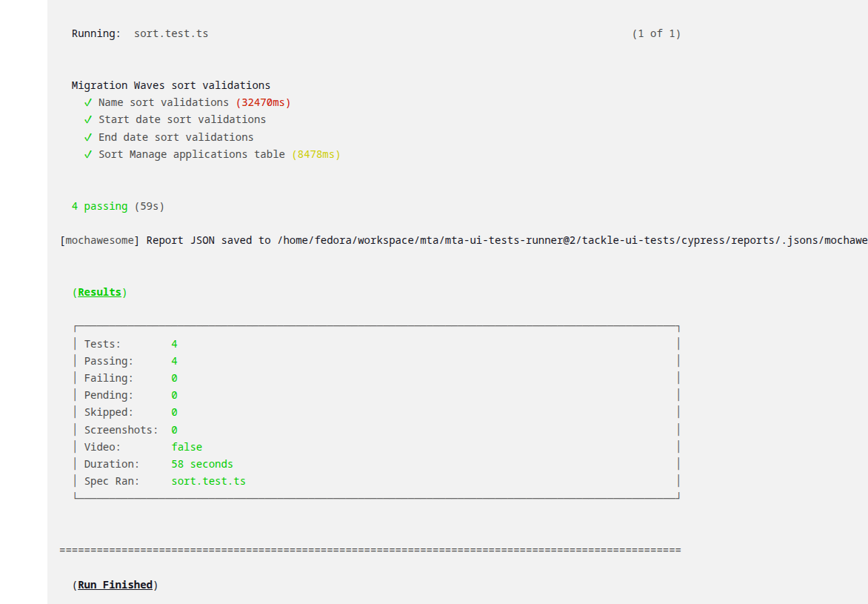Click the Pending row label
The width and height of the screenshot is (868, 604).
(108, 395)
